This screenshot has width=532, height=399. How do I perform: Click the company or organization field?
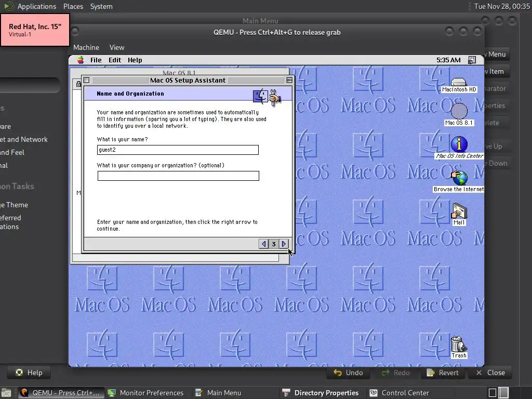point(179,176)
